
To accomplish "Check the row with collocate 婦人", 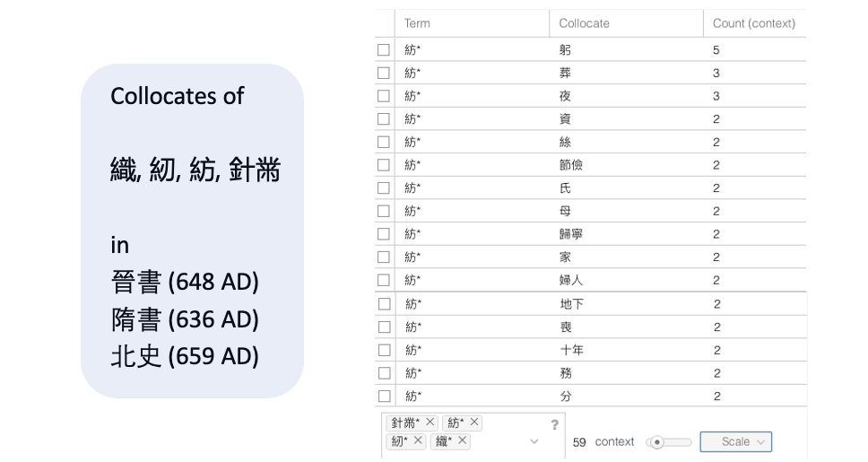I will pyautogui.click(x=384, y=280).
